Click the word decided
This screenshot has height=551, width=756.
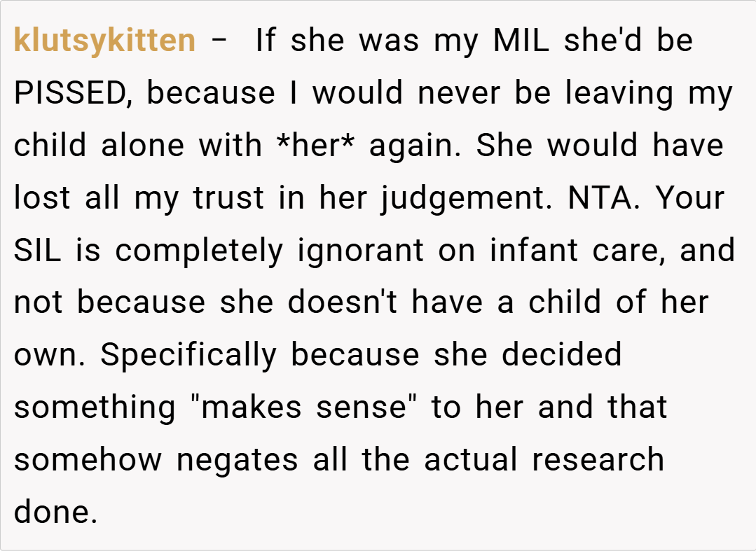pyautogui.click(x=561, y=354)
